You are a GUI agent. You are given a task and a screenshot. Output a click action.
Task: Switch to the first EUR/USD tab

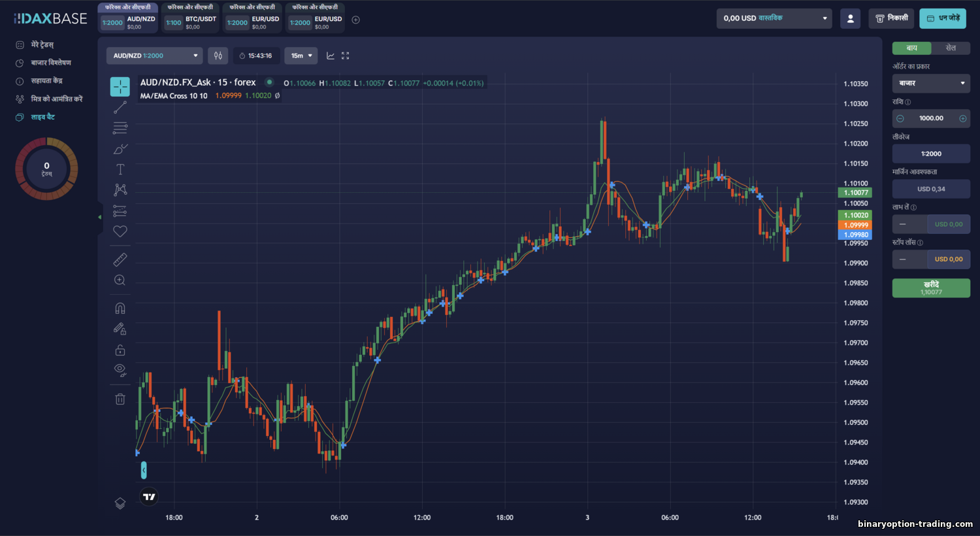[x=252, y=18]
